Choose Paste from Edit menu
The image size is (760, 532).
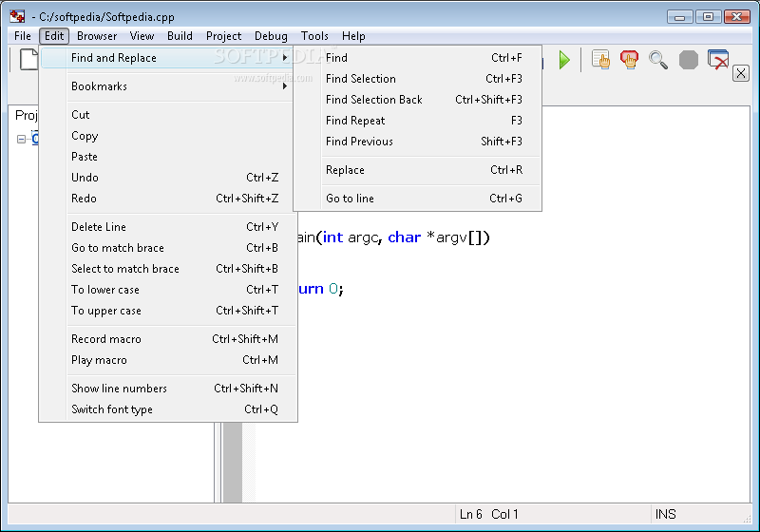[167, 157]
